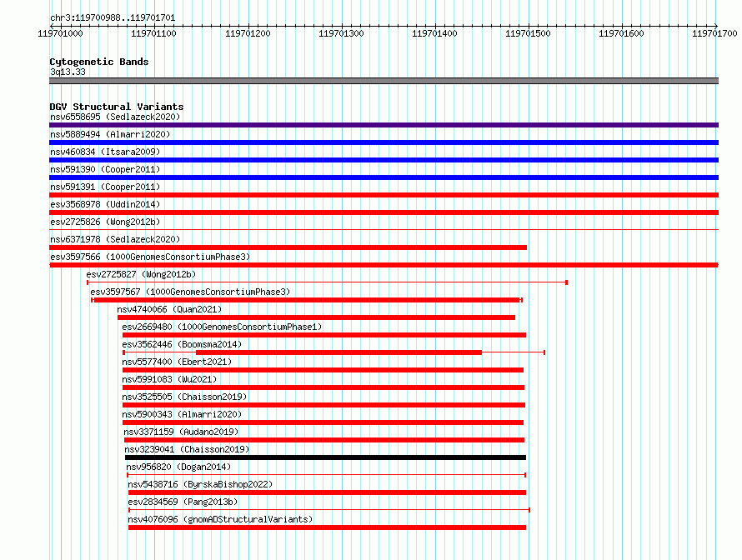Click the red bar under nsv4076096
Image resolution: width=742 pixels, height=560 pixels.
coord(327,527)
